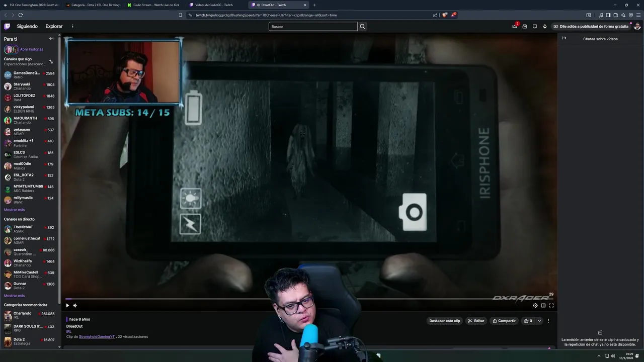Open the browser hamburger menu

[638, 15]
